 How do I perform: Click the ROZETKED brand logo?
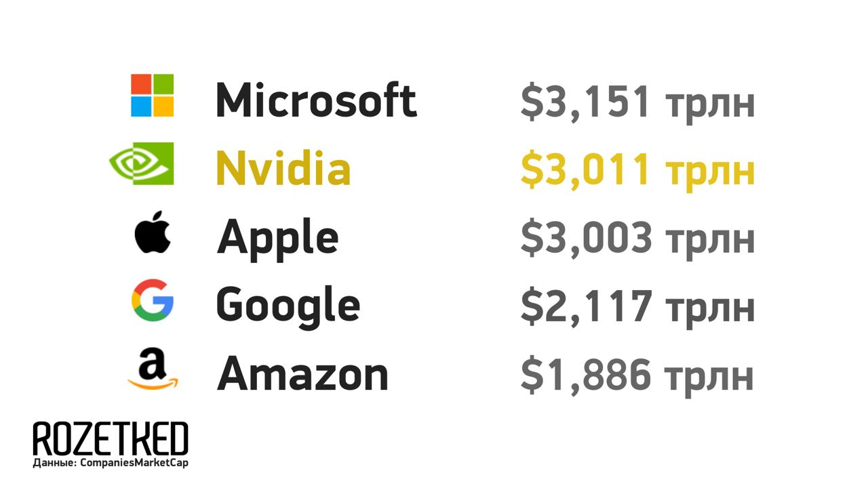pyautogui.click(x=110, y=439)
